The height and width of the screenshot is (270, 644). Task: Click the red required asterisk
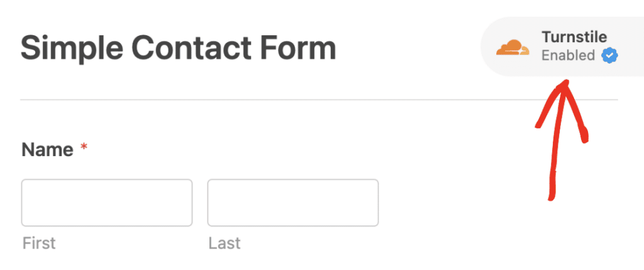[84, 149]
